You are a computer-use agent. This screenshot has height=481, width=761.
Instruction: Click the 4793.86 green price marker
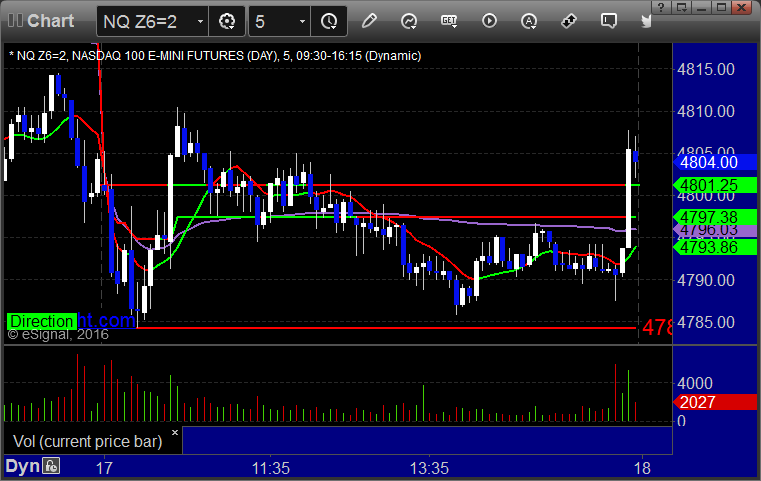[x=715, y=247]
